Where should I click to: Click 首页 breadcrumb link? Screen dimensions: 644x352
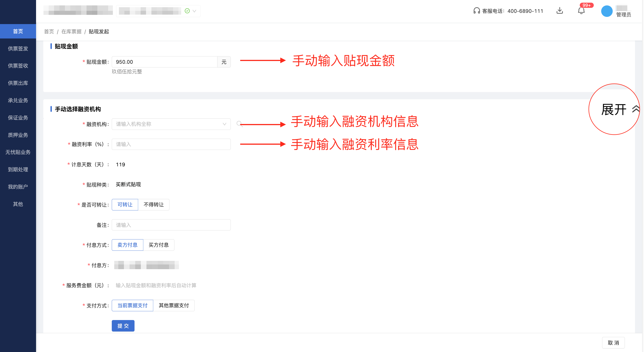click(x=49, y=32)
